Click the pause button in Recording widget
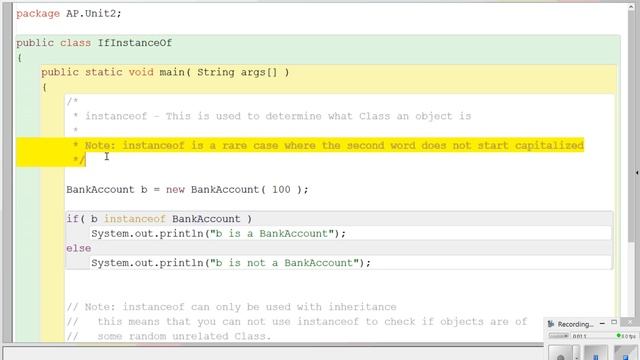 point(596,353)
